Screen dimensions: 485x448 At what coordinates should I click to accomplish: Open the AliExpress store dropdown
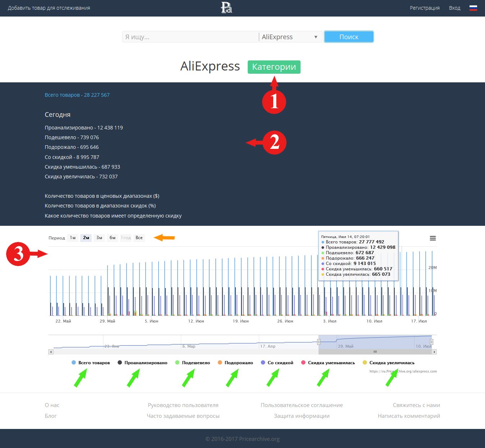pyautogui.click(x=290, y=37)
